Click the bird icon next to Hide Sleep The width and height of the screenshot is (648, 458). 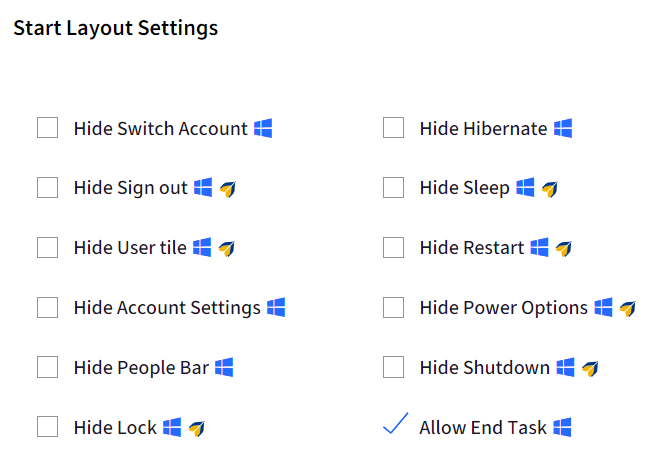(x=550, y=189)
